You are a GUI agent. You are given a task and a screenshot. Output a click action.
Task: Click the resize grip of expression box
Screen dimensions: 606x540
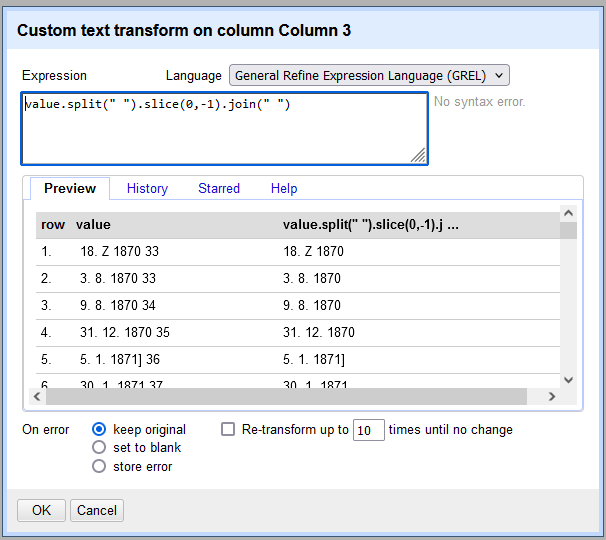click(x=419, y=155)
